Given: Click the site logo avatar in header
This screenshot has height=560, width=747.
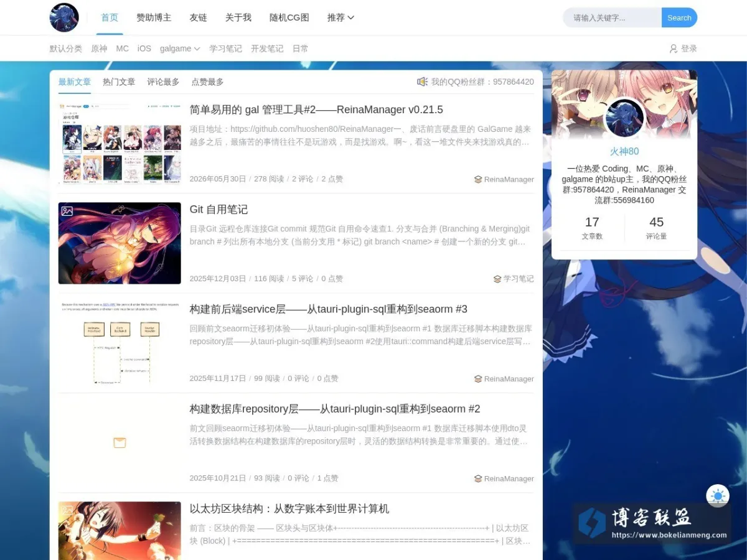Looking at the screenshot, I should coord(64,17).
